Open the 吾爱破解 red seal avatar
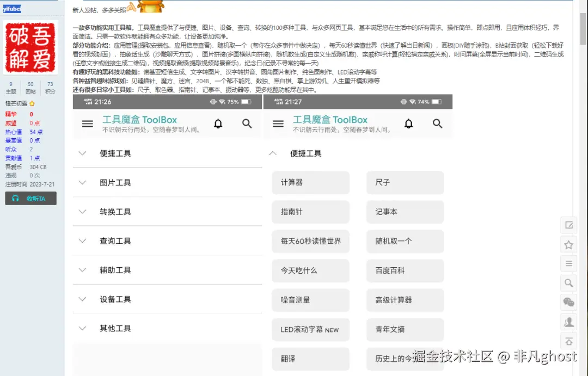The width and height of the screenshot is (588, 376). [x=30, y=47]
